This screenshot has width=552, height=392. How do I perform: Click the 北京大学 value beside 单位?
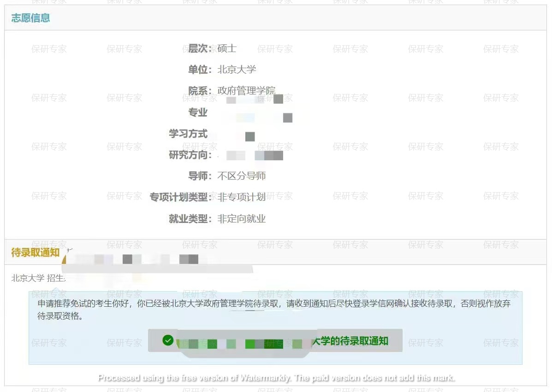237,70
